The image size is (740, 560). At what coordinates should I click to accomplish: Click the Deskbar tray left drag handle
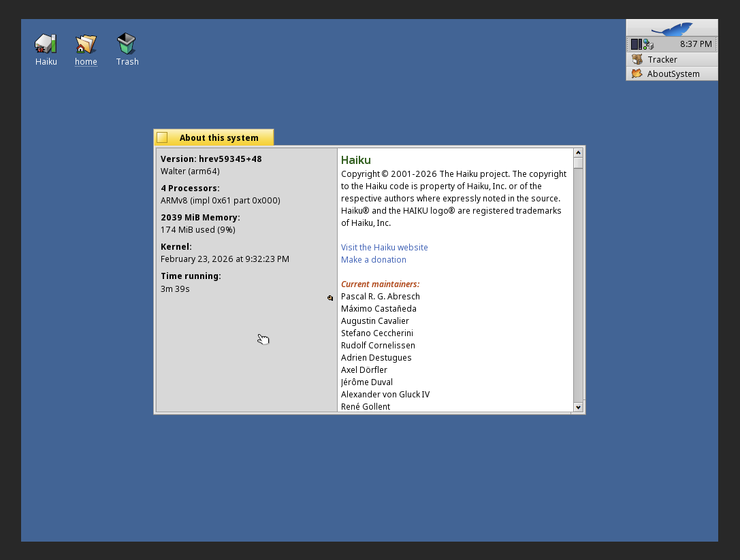pos(628,44)
